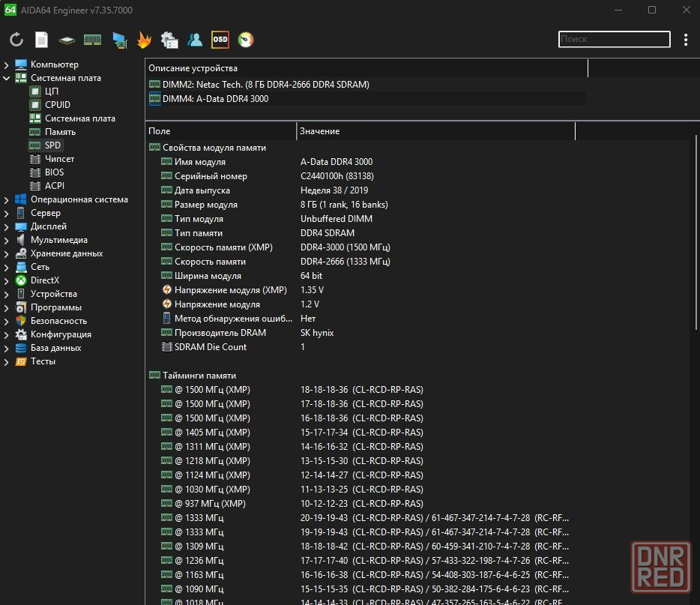Image resolution: width=700 pixels, height=605 pixels.
Task: Open the gear checklist settings icon
Action: [x=169, y=40]
